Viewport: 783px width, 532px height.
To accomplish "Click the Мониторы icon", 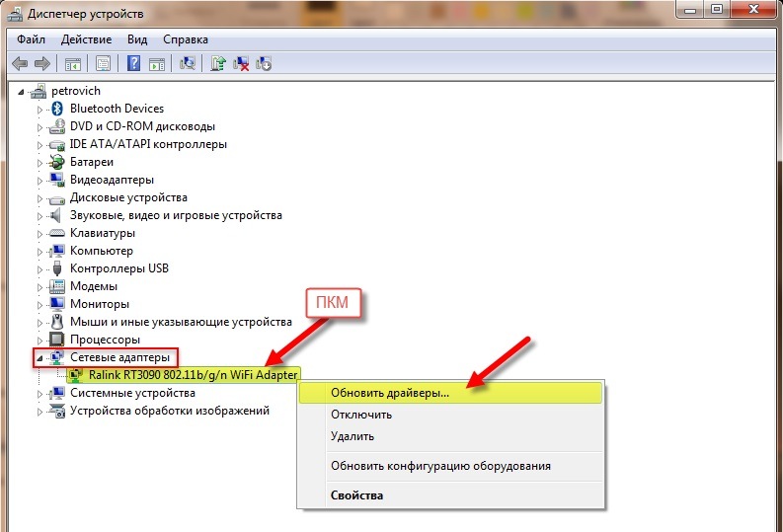I will click(x=57, y=304).
